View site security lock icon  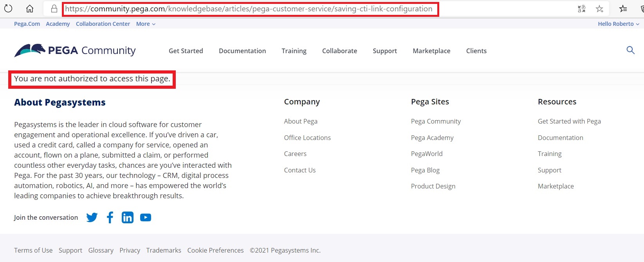(x=54, y=9)
